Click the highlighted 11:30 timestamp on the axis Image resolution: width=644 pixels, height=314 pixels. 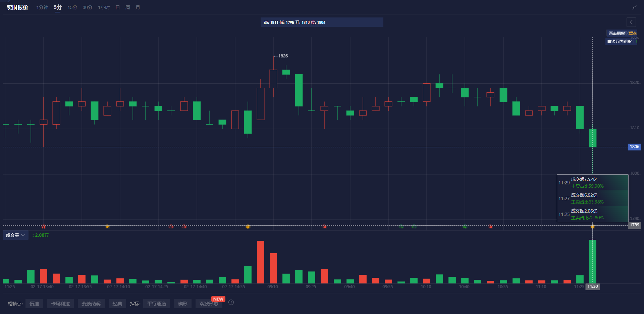(592, 287)
